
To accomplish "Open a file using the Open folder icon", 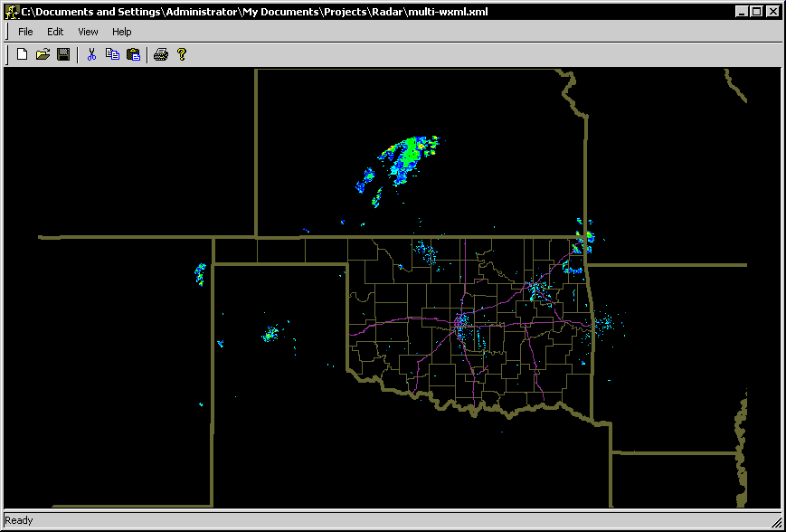I will [42, 53].
